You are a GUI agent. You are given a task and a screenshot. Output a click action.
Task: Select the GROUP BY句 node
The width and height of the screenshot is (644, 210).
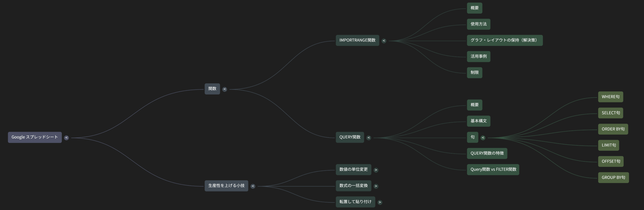(613, 178)
